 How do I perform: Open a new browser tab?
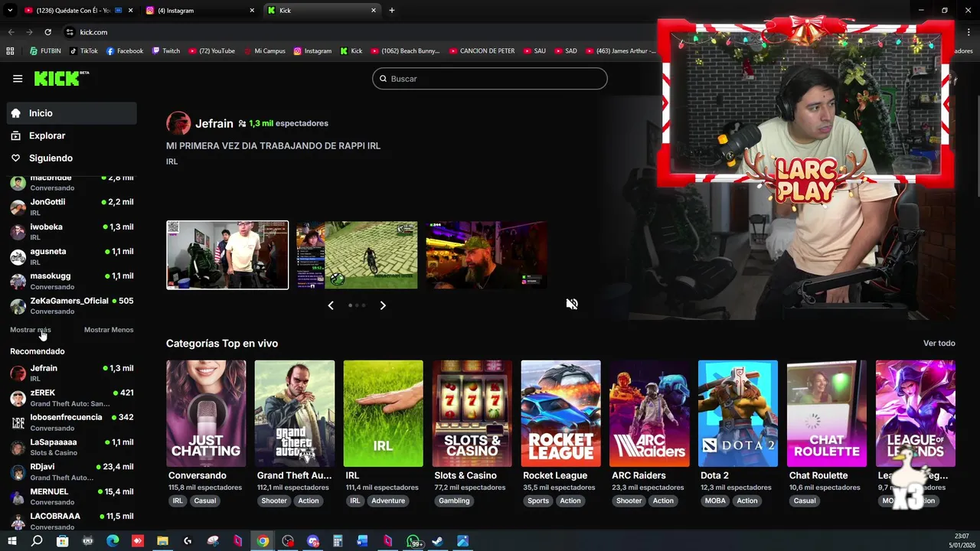click(392, 11)
